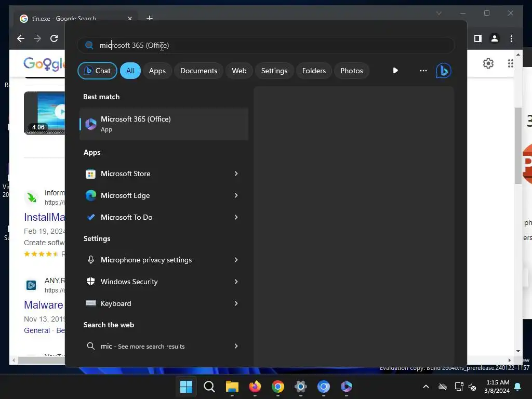Click the notification bell in system tray
This screenshot has height=399, width=532.
tap(517, 387)
